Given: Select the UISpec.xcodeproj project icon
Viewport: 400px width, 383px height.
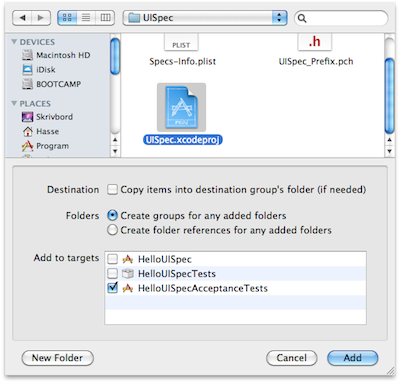Looking at the screenshot, I should [181, 107].
